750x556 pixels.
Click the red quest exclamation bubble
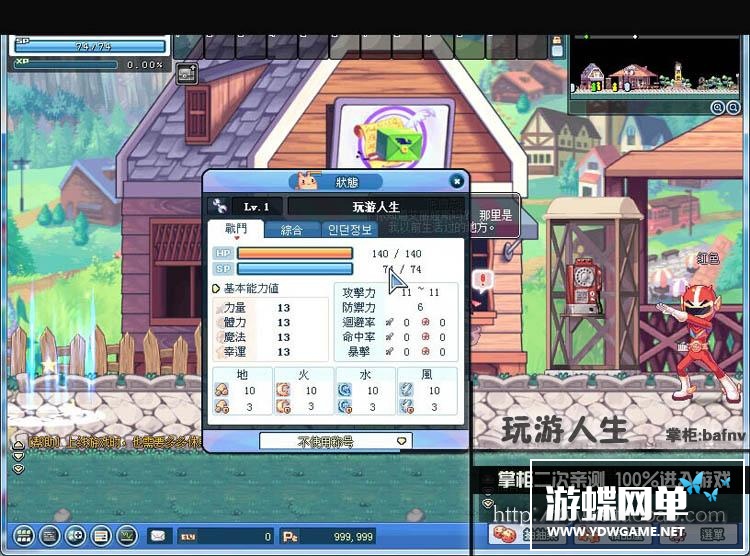pos(483,280)
